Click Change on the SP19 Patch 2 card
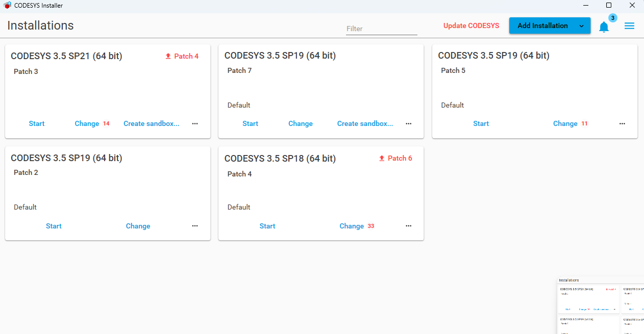Viewport: 644px width, 334px height. (x=138, y=226)
